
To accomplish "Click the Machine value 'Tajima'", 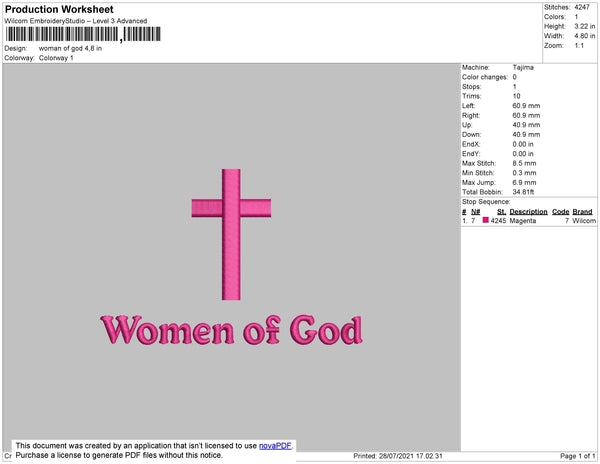I will [523, 67].
